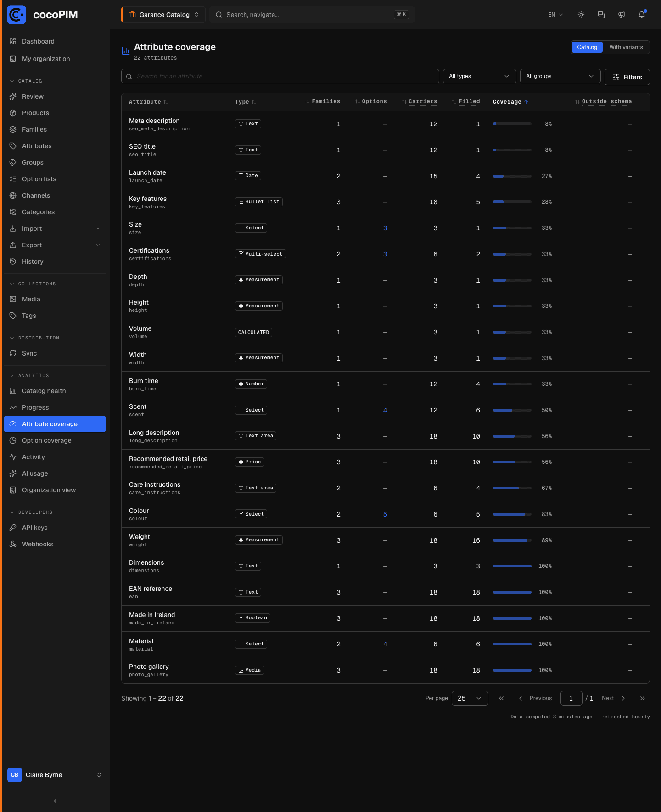Open the Per page 25 dropdown
This screenshot has height=812, width=661.
coord(470,698)
